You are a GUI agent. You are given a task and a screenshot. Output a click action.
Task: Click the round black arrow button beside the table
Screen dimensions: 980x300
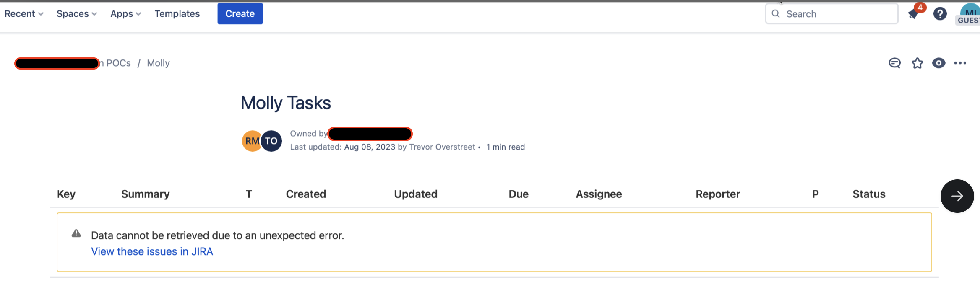(x=957, y=196)
